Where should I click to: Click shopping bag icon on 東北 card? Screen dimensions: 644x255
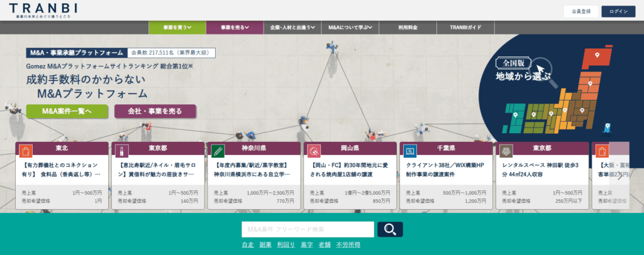coord(25,151)
